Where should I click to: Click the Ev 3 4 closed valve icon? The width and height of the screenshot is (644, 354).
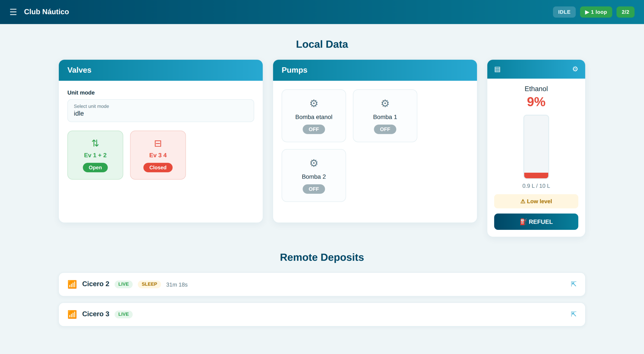[158, 144]
